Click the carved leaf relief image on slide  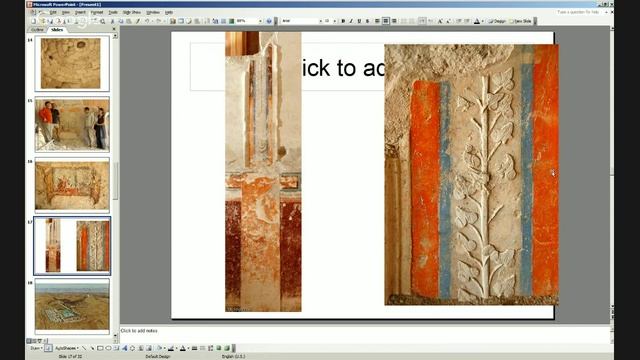coord(471,175)
